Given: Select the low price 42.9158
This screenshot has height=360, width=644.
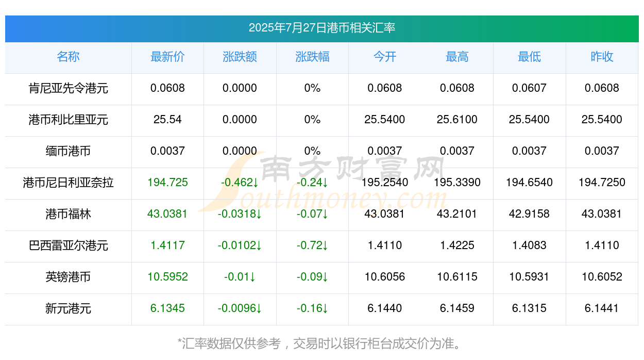Looking at the screenshot, I should (529, 214).
